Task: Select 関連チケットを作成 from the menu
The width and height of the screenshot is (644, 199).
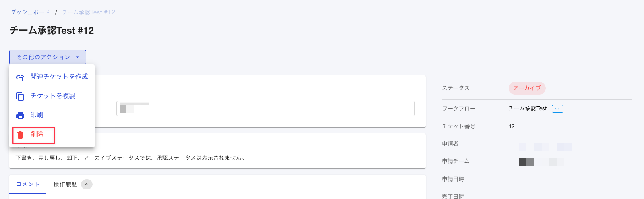Action: (x=52, y=77)
